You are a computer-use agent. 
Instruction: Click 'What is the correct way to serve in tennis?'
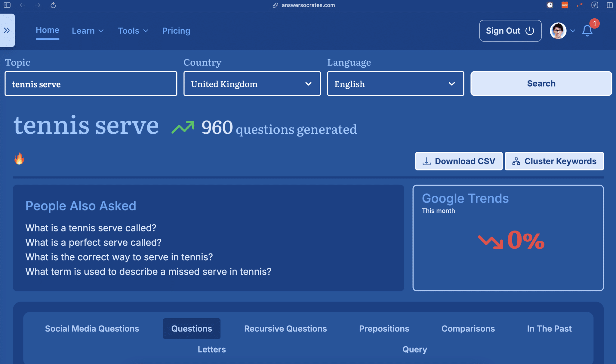point(119,257)
